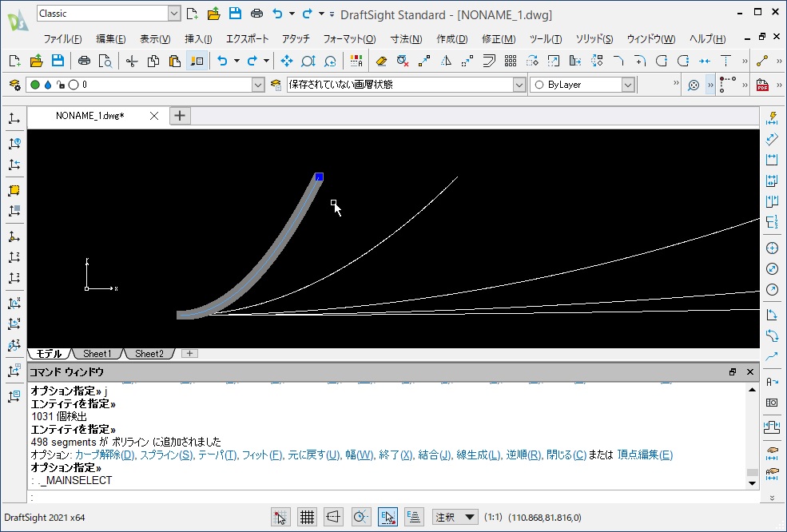Open the Pattern array grid icon
Viewport: 787px width, 532px height.
[x=511, y=62]
